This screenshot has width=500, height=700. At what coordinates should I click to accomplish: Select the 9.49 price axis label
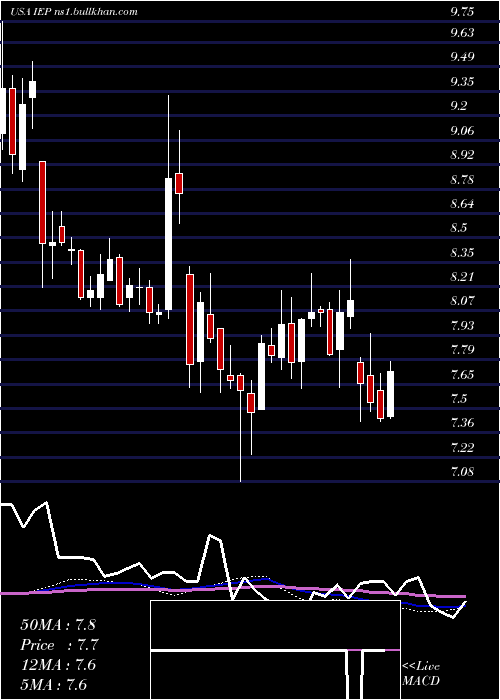(462, 57)
